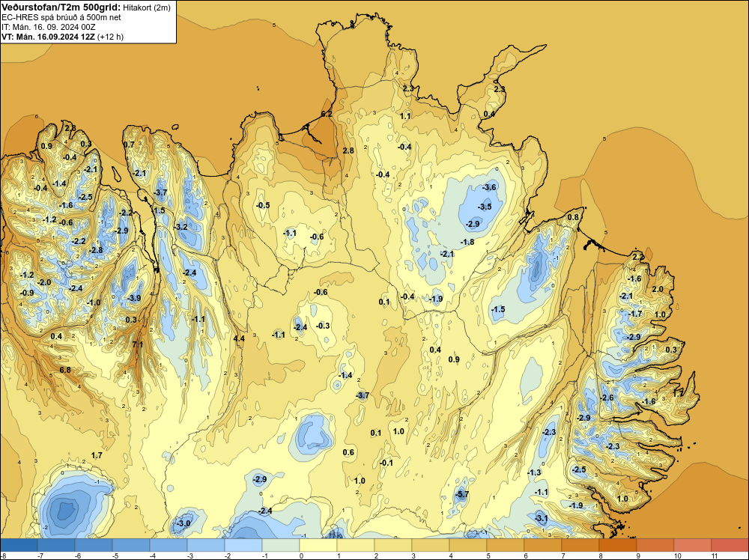Click the -3.2 temperature label

click(181, 227)
